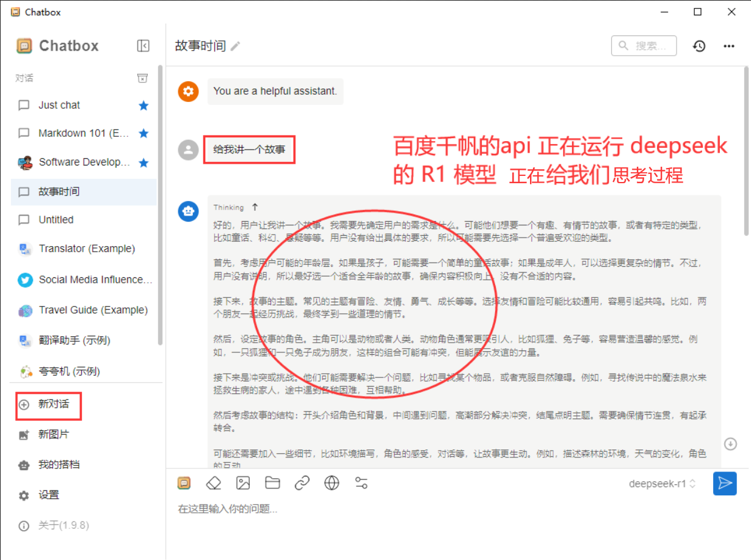Toggle star on Just chat conversation
Image resolution: width=751 pixels, height=560 pixels.
(143, 106)
